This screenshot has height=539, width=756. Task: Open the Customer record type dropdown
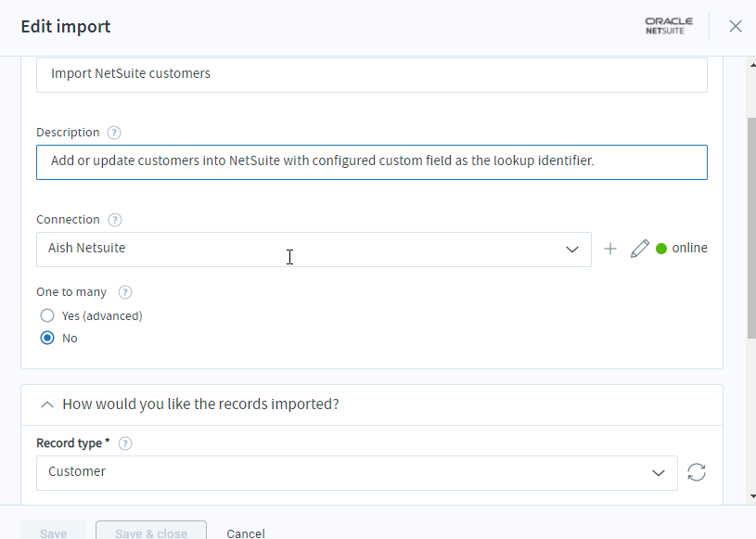point(357,473)
